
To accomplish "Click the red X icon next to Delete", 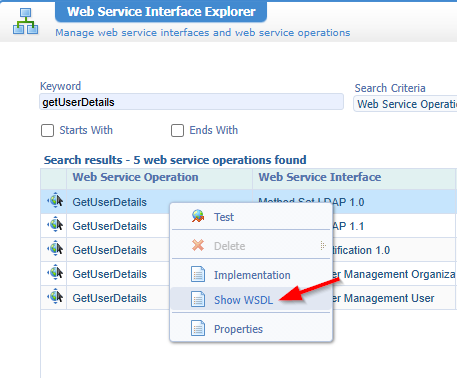I will [198, 245].
